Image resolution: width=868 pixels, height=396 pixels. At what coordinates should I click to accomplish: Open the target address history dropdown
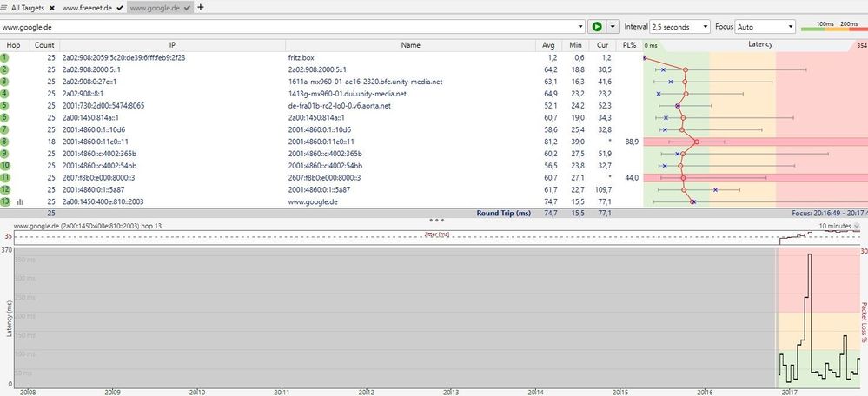(x=580, y=27)
